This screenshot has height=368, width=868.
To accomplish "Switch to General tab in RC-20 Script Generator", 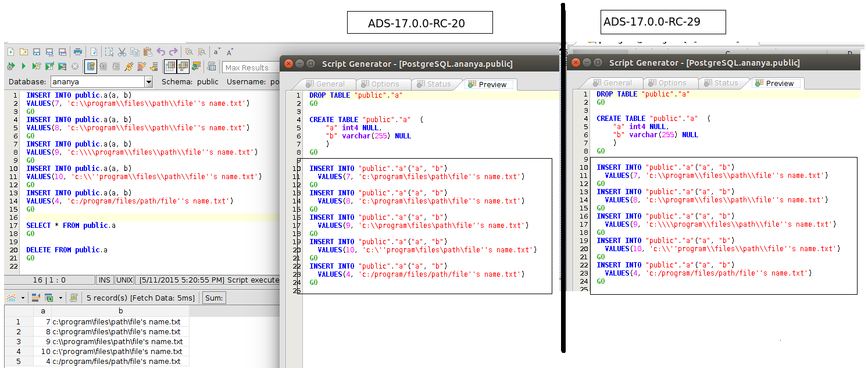I will pyautogui.click(x=326, y=84).
